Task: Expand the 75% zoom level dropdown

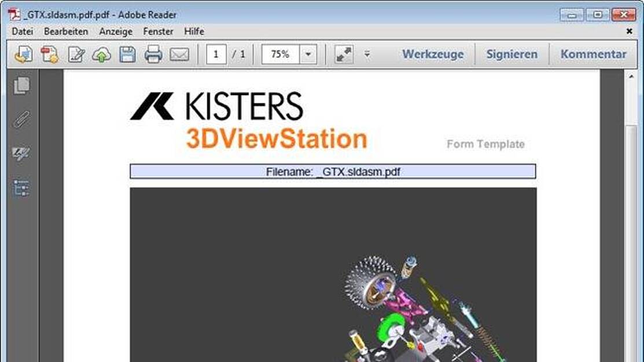Action: click(308, 54)
